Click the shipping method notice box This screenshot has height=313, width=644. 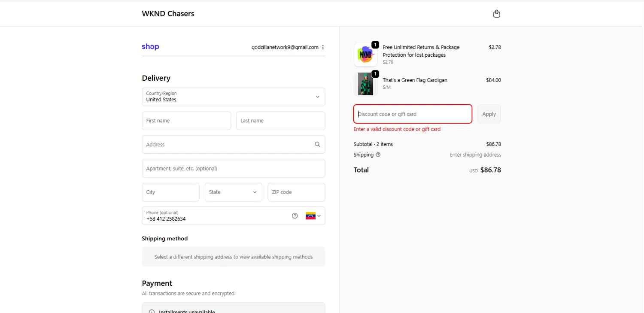coord(234,257)
